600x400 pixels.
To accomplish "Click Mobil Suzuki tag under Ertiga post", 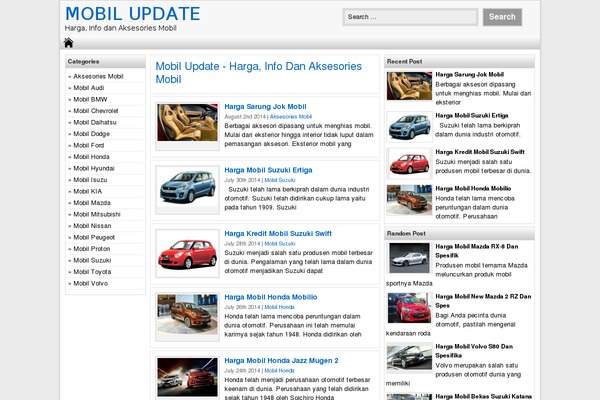I will [x=280, y=180].
